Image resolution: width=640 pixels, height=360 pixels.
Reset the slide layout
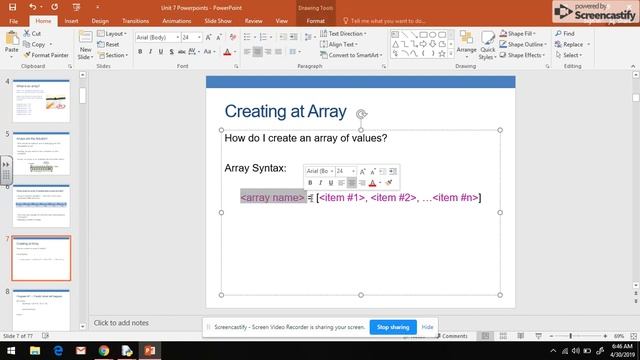[109, 44]
